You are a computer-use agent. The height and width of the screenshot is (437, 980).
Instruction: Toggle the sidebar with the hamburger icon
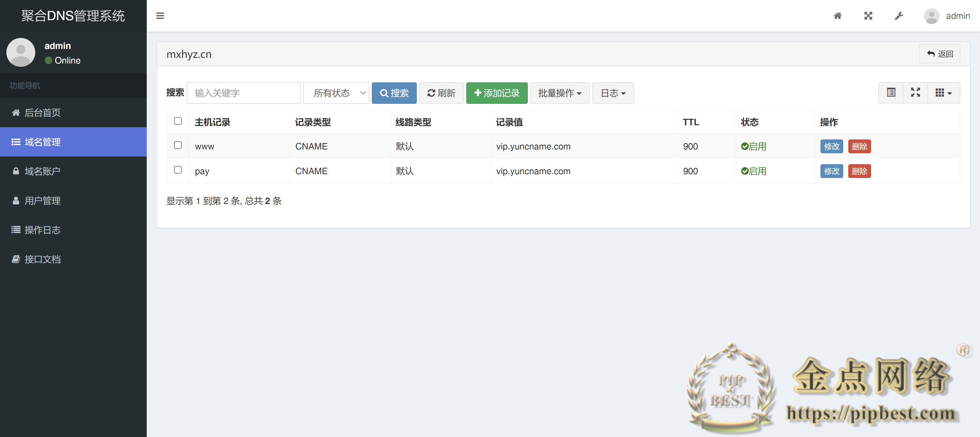(x=160, y=16)
